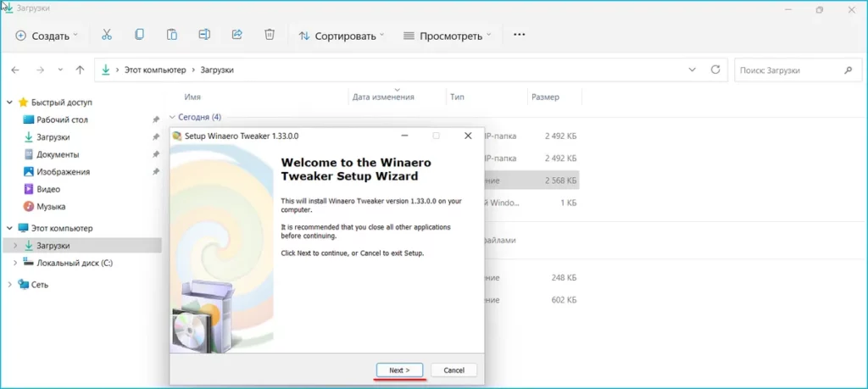Open the Сортировать sort dropdown

coord(341,36)
